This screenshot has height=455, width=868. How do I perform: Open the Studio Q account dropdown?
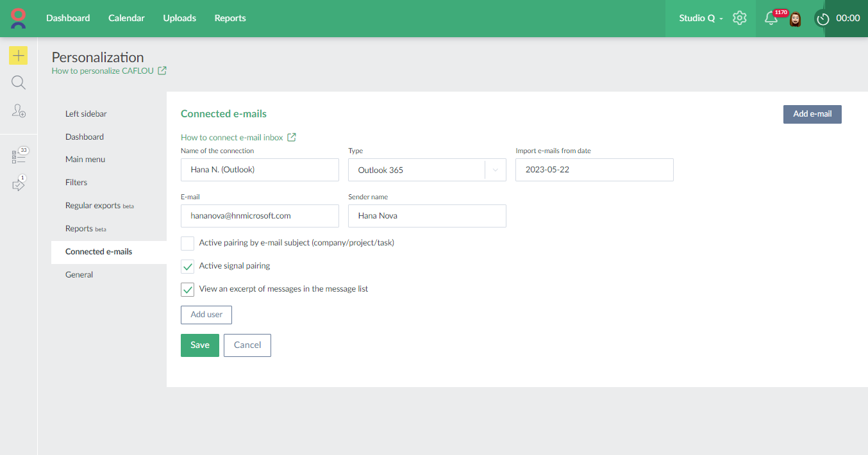(701, 18)
